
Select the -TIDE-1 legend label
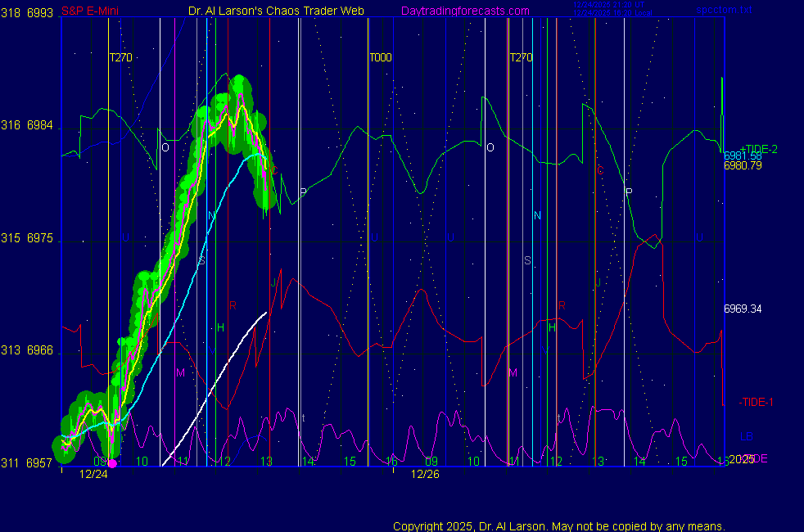click(x=757, y=402)
